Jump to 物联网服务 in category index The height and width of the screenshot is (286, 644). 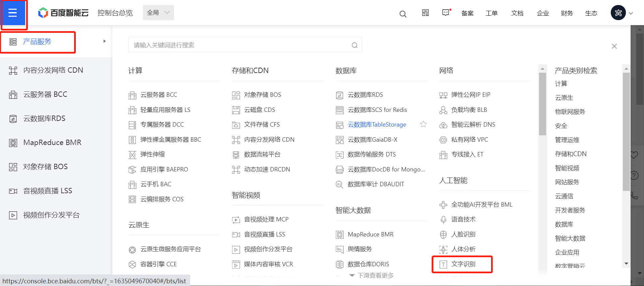click(570, 112)
